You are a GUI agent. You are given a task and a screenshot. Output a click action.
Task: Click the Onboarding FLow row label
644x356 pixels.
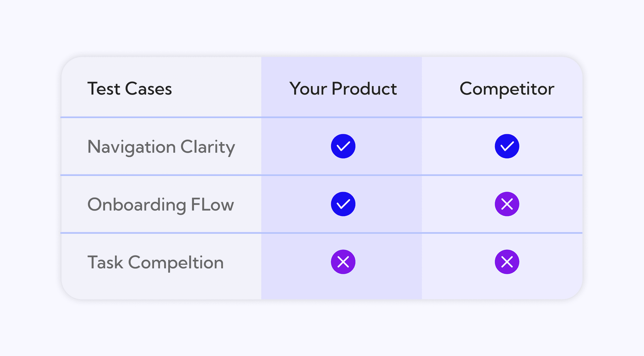(160, 205)
